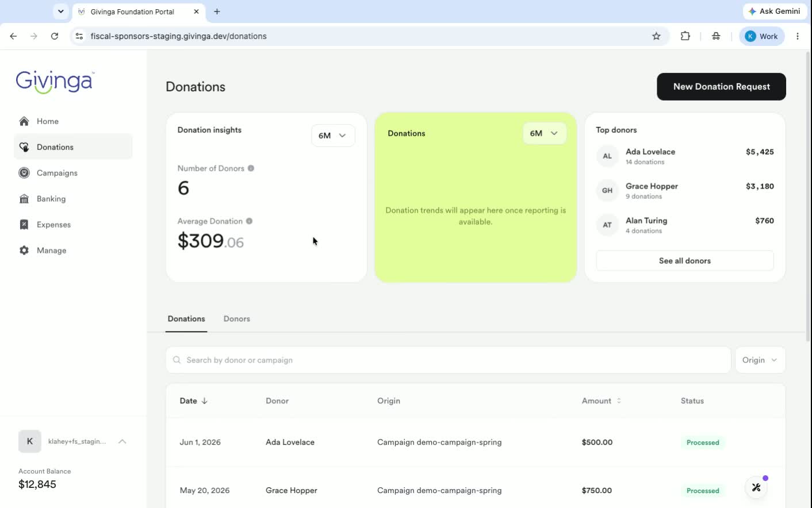Viewport: 812px width, 508px height.
Task: Click Grace Hopper in the donations table
Action: point(292,491)
